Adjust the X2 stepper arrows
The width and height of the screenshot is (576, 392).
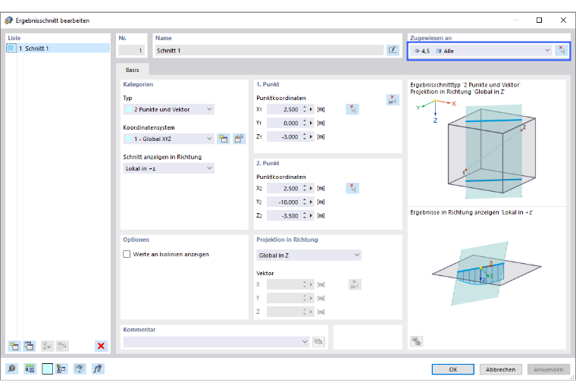click(x=305, y=188)
